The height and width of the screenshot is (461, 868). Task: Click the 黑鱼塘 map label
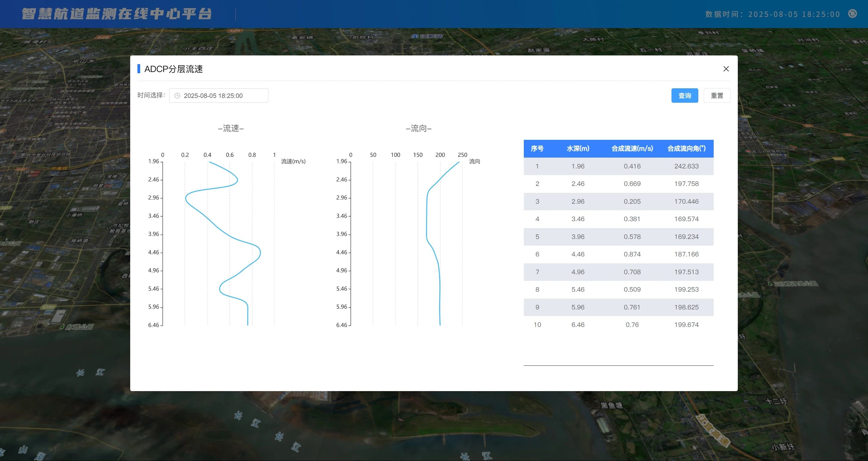[x=611, y=405]
